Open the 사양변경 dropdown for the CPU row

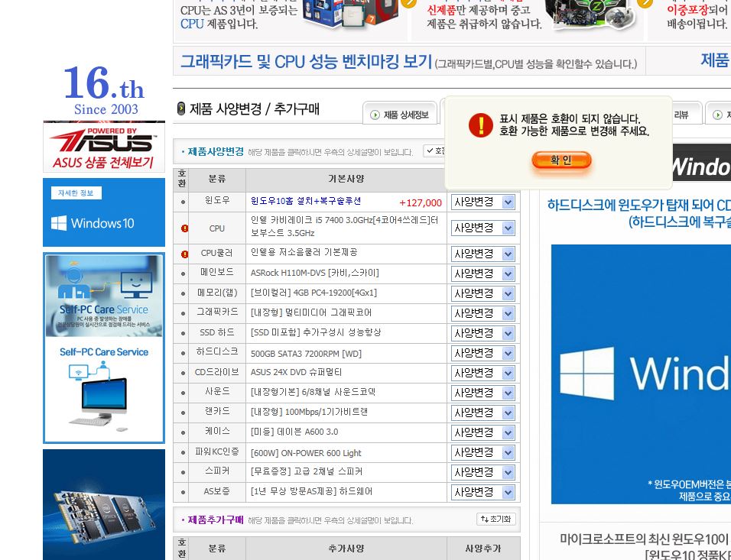[482, 228]
